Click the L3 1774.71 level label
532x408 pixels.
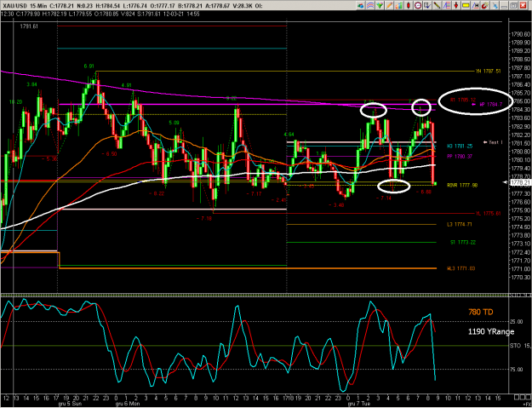pos(459,224)
